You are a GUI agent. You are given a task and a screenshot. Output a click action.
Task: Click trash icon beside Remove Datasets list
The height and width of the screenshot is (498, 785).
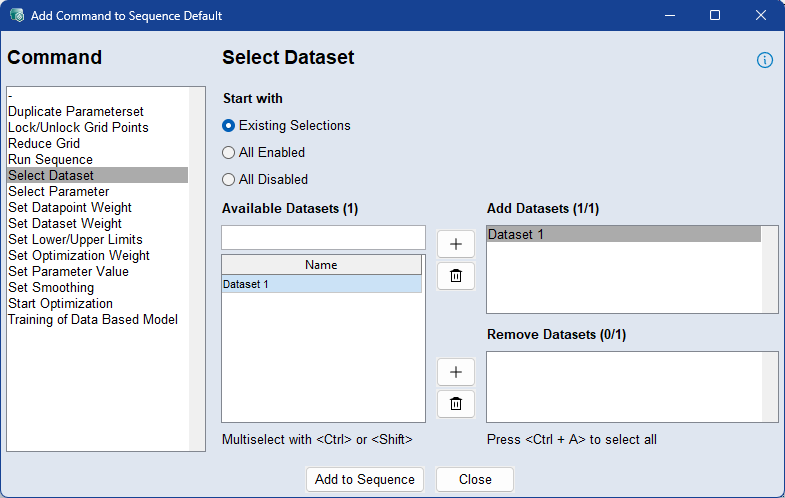click(456, 404)
